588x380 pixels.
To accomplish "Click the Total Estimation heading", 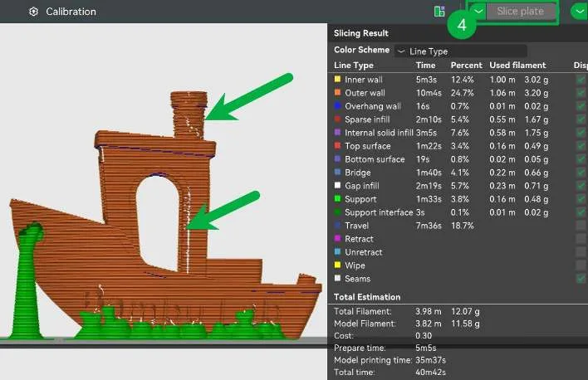I will pyautogui.click(x=367, y=297).
